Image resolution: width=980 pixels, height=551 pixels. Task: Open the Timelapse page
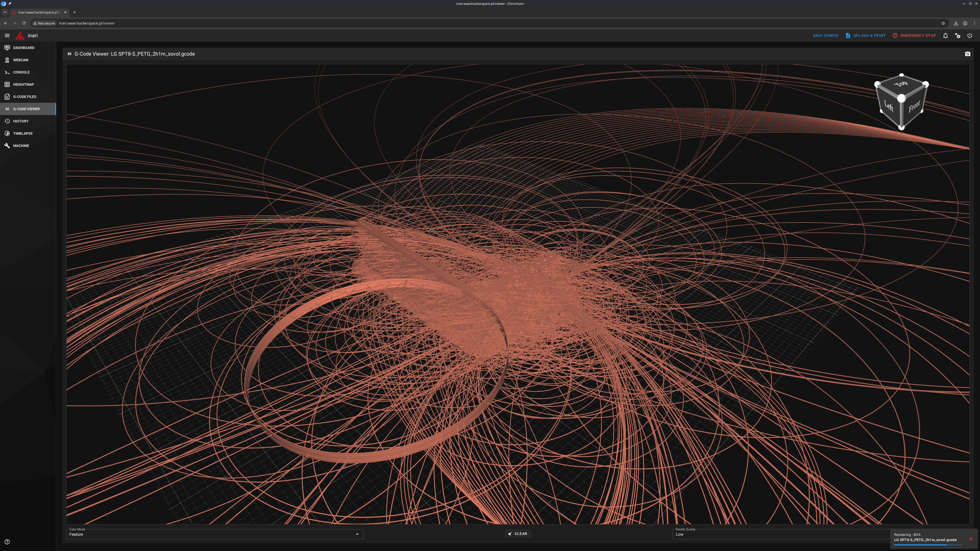coord(28,133)
